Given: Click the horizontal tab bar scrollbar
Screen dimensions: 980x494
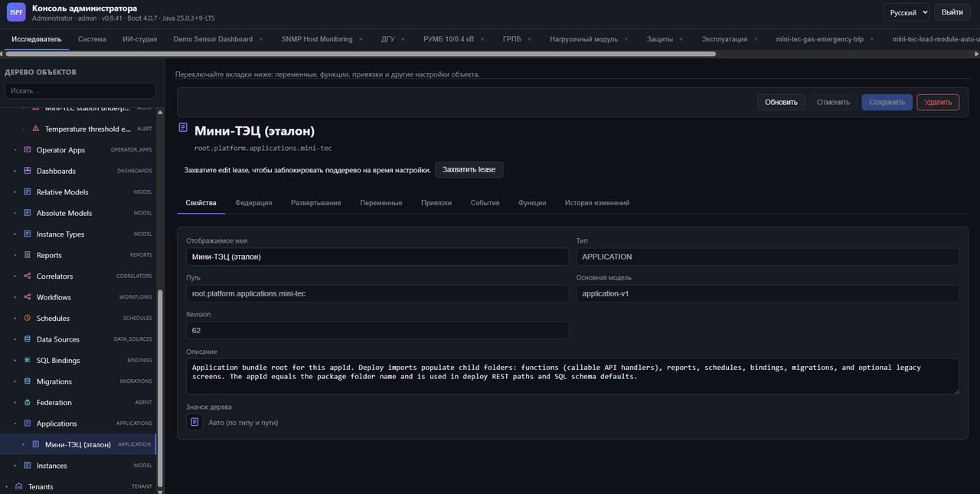Looking at the screenshot, I should (x=361, y=54).
